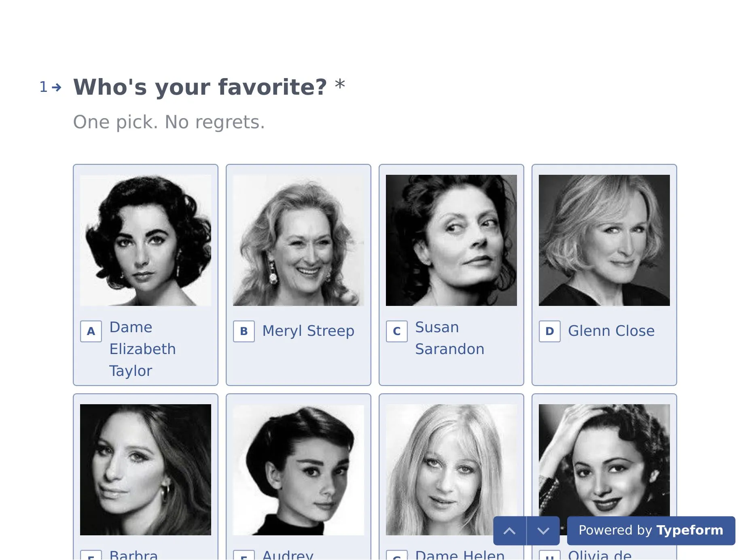
Task: Click the Glenn Close name text
Action: coord(611,331)
